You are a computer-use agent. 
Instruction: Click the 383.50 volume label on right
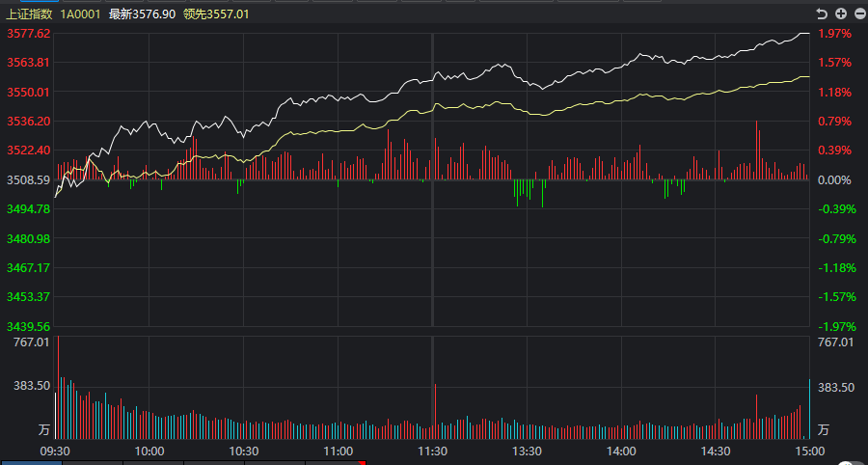(x=835, y=386)
